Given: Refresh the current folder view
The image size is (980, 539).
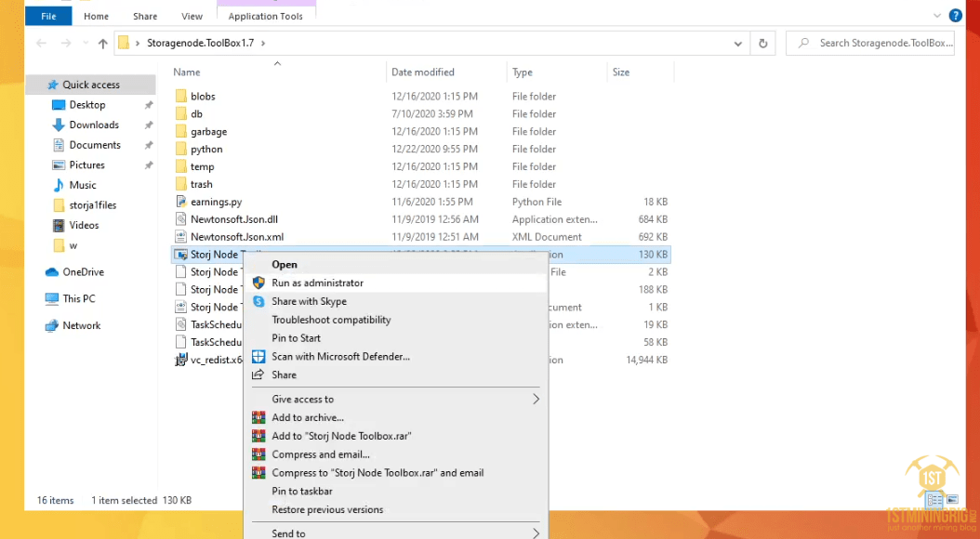Looking at the screenshot, I should (x=762, y=43).
